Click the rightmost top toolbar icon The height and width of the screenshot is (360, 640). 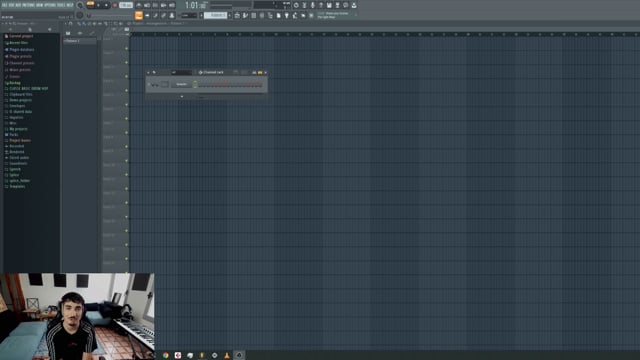click(x=354, y=5)
